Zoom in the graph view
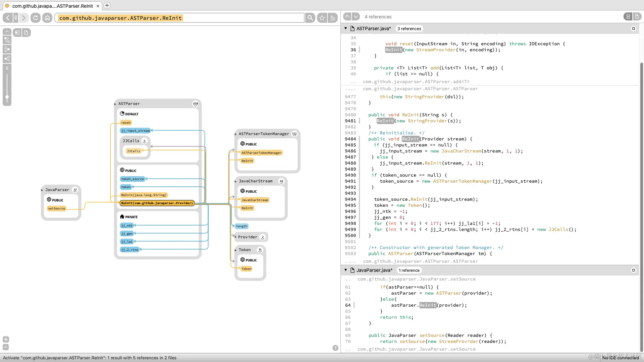The height and width of the screenshot is (362, 644). pyautogui.click(x=6, y=340)
